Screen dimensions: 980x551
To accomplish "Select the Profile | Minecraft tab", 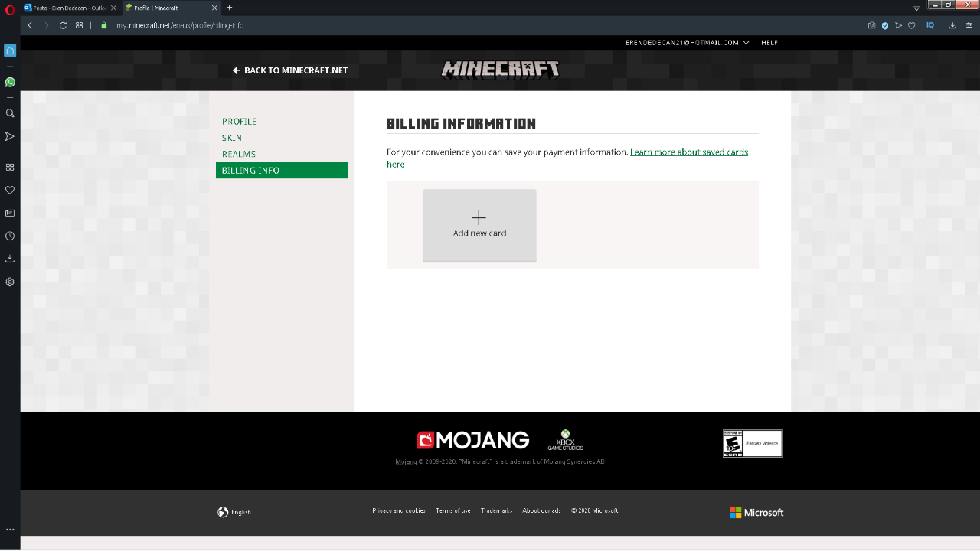I will tap(171, 8).
